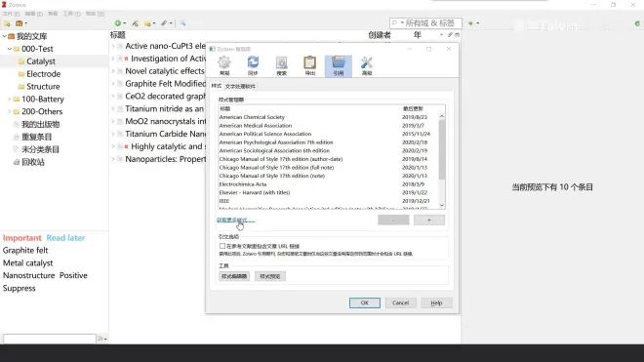Enable Include URLs of paper articles checkbox
This screenshot has width=644, height=362.
click(x=222, y=246)
